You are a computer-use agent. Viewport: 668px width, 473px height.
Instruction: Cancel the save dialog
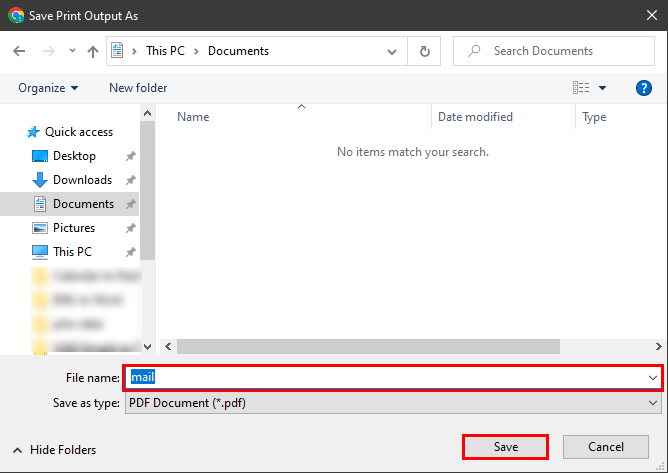pos(606,447)
